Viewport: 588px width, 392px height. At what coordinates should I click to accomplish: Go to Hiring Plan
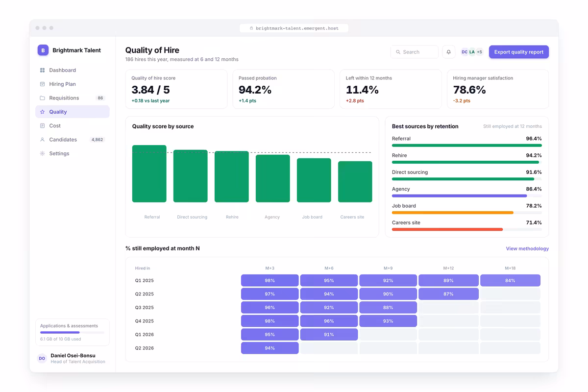click(73, 84)
